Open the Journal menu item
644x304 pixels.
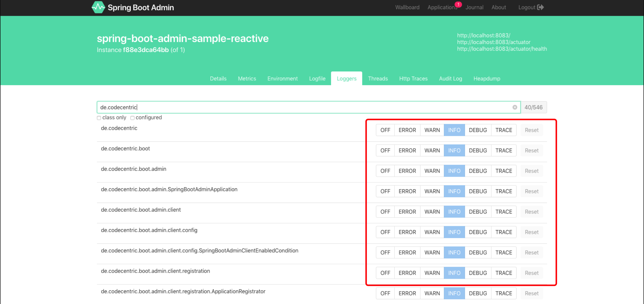(x=474, y=7)
